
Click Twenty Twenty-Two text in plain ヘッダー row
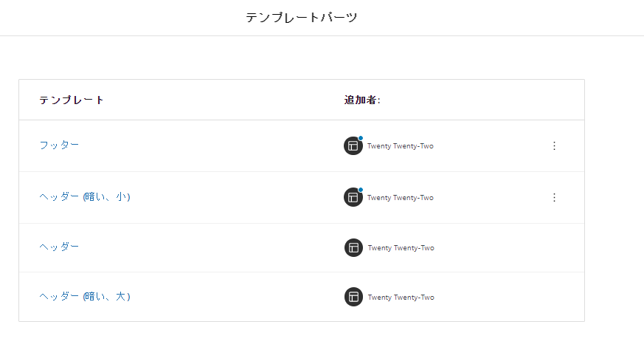pyautogui.click(x=401, y=248)
